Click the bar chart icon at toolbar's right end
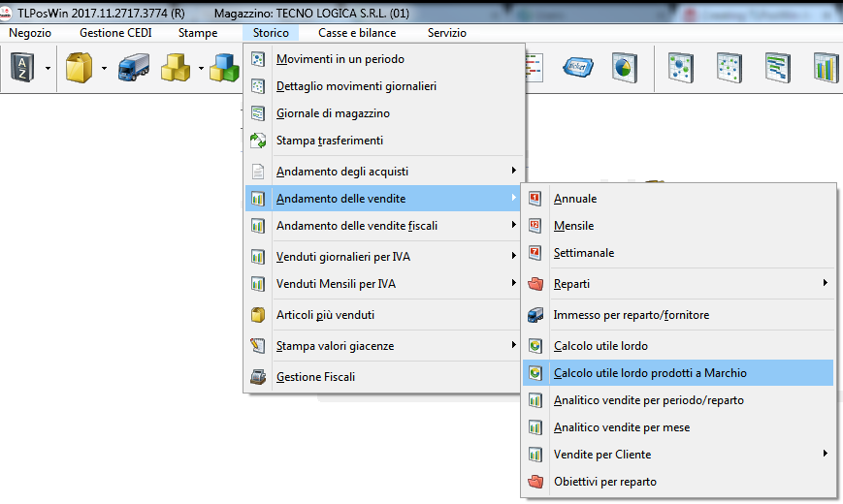The height and width of the screenshot is (504, 843). (x=826, y=68)
